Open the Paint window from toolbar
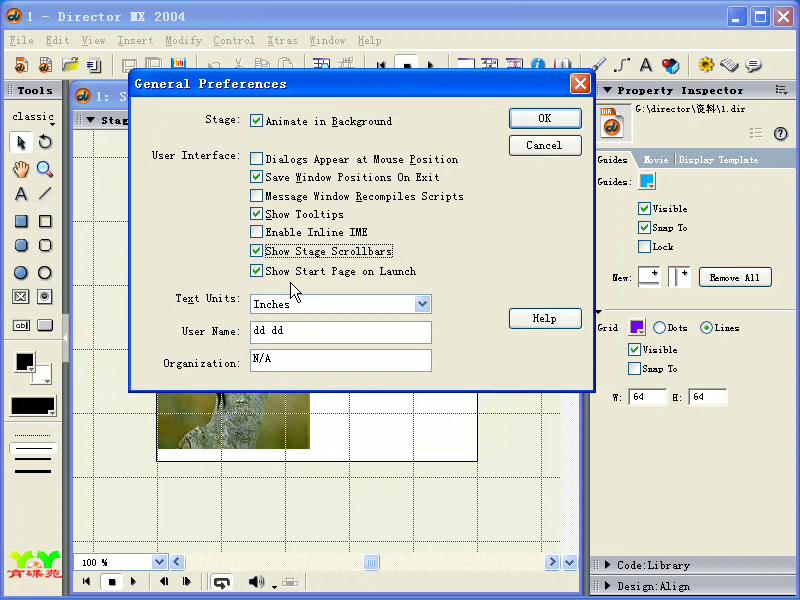 [598, 65]
